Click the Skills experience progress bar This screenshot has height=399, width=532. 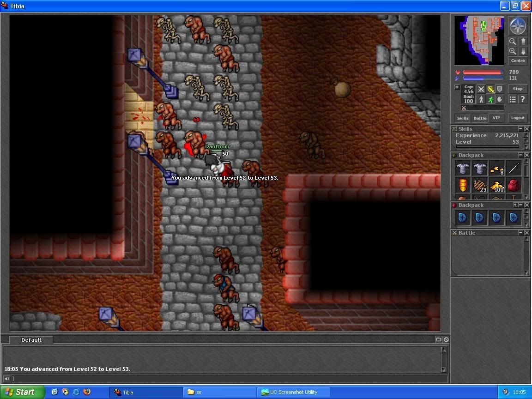[x=487, y=146]
